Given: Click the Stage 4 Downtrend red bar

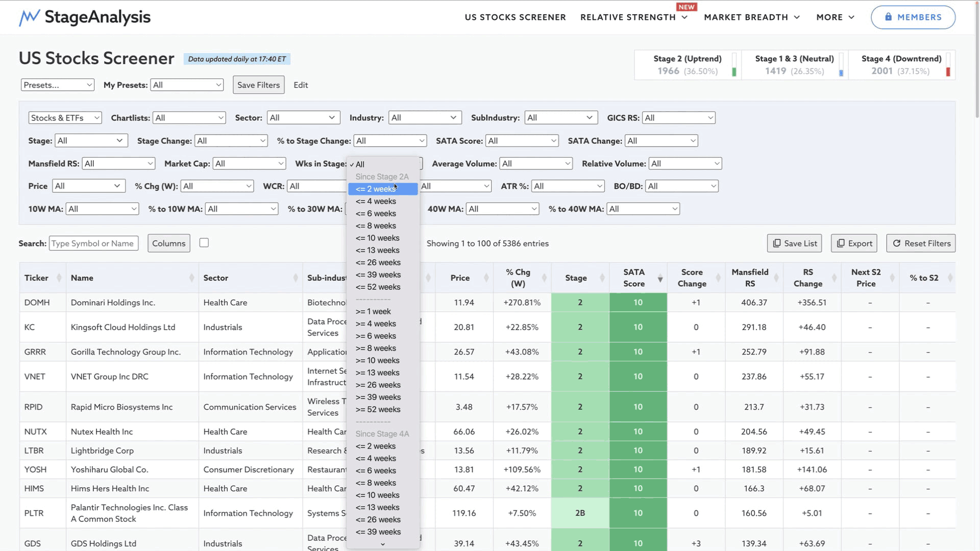Looking at the screenshot, I should (948, 72).
